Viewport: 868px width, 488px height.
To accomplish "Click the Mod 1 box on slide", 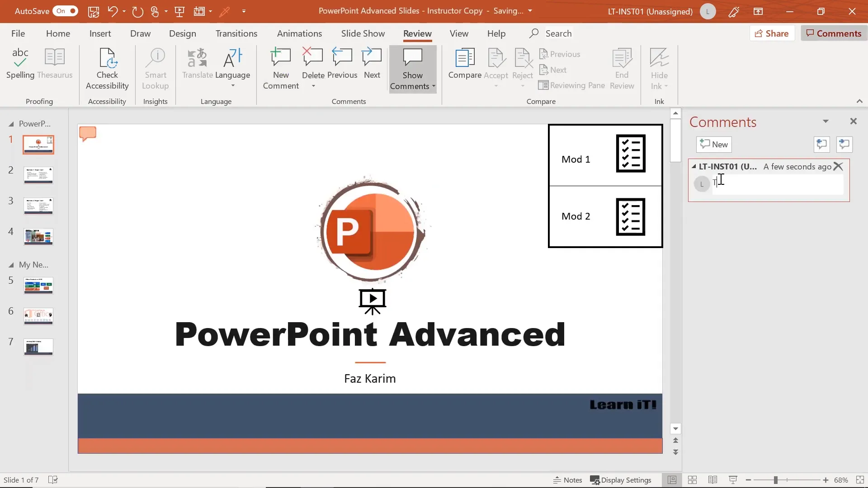I will point(605,155).
